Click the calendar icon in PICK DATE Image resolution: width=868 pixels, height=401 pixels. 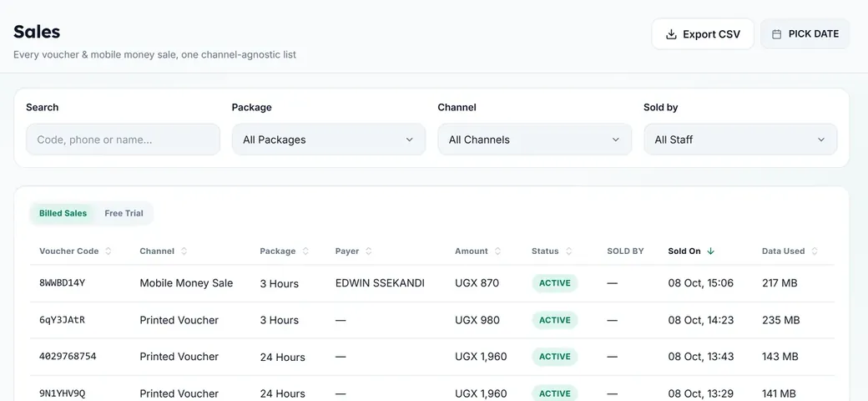click(777, 34)
